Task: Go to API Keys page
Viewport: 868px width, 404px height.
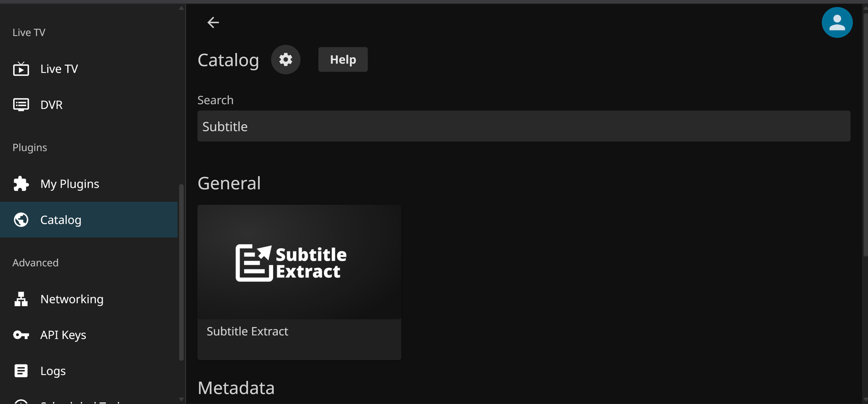Action: pyautogui.click(x=63, y=335)
